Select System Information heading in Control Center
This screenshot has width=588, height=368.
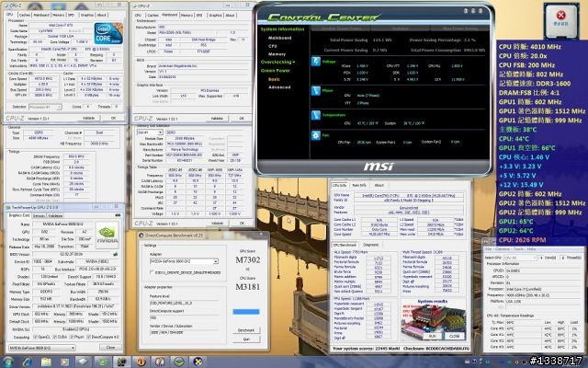pos(282,29)
